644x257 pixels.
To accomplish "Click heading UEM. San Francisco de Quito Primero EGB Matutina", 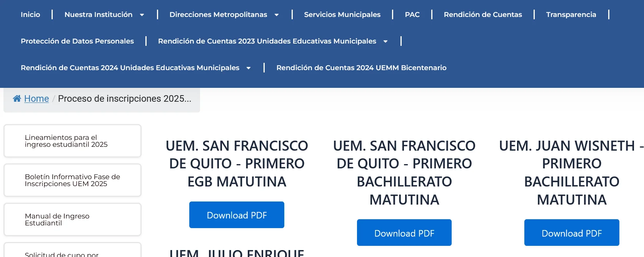I will coord(237,164).
